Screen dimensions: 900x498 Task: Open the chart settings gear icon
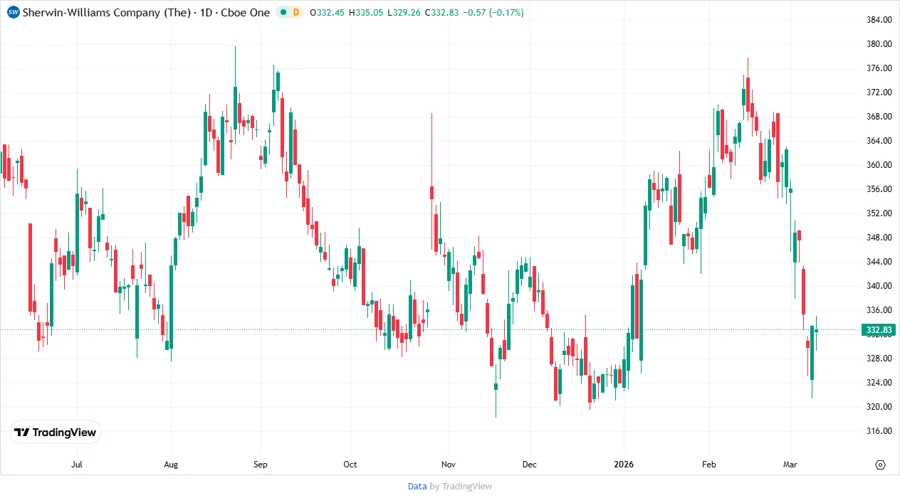[x=880, y=465]
